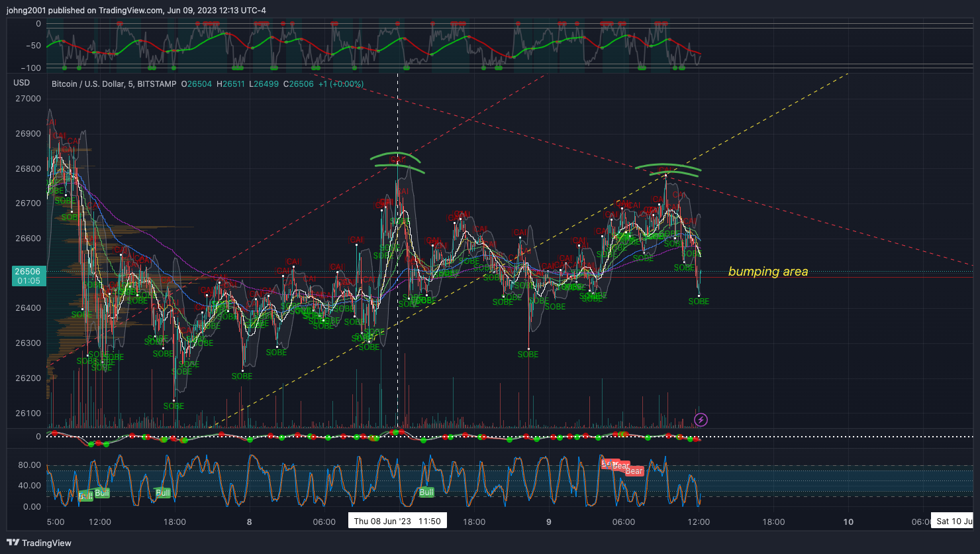Click the 26700 price axis label
The height and width of the screenshot is (554, 980).
[x=27, y=203]
